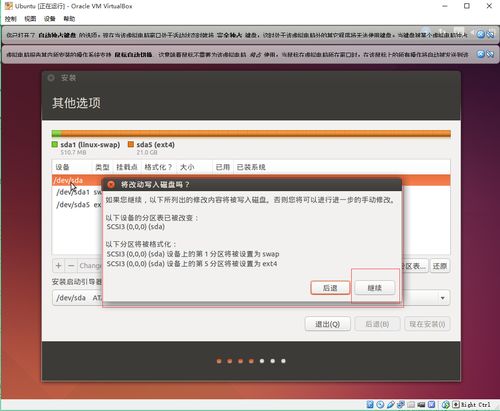Open the 控制 menu in VirtualBox
This screenshot has height=411, width=500.
click(11, 19)
